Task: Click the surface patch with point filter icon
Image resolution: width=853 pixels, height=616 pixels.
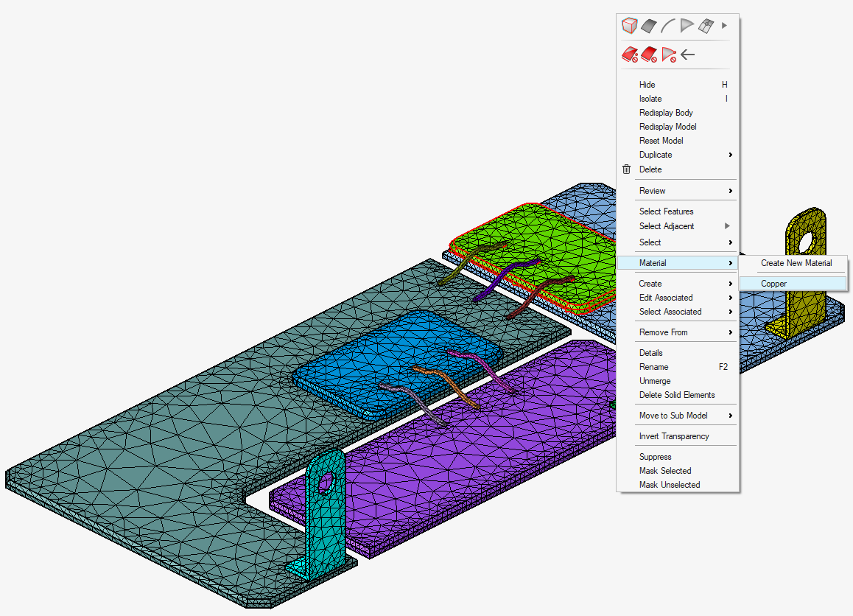Action: click(x=706, y=26)
